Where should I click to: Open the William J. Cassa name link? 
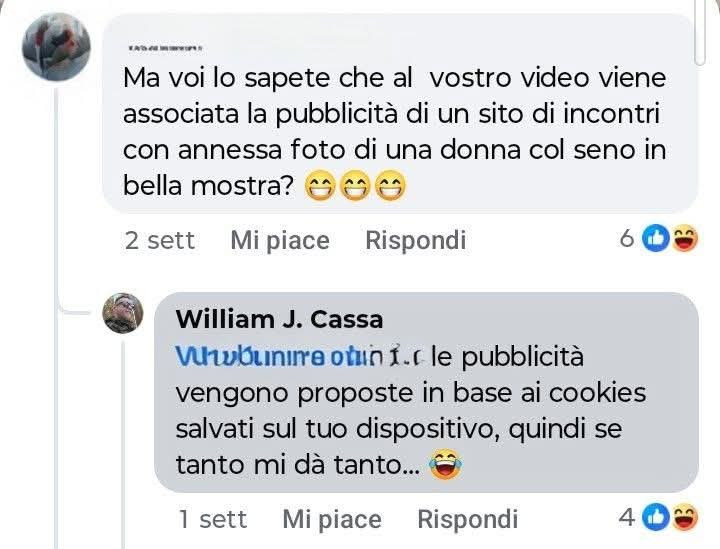pos(279,319)
